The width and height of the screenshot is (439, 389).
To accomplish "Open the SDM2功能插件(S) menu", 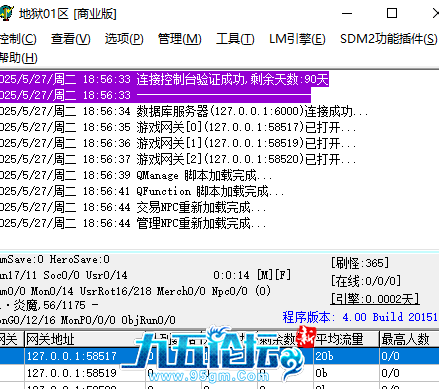I will click(388, 39).
